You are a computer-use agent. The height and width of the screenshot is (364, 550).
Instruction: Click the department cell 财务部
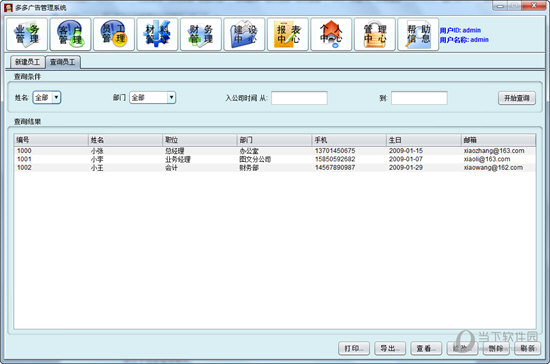point(249,168)
